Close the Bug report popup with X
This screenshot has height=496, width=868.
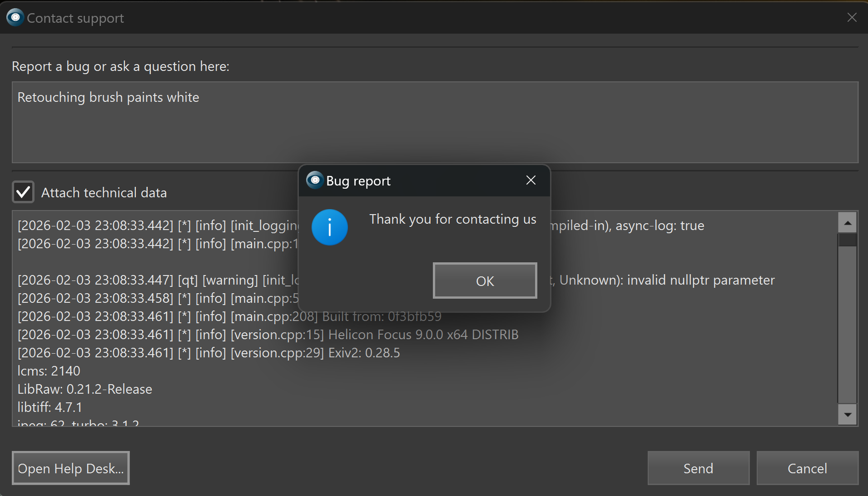point(531,180)
